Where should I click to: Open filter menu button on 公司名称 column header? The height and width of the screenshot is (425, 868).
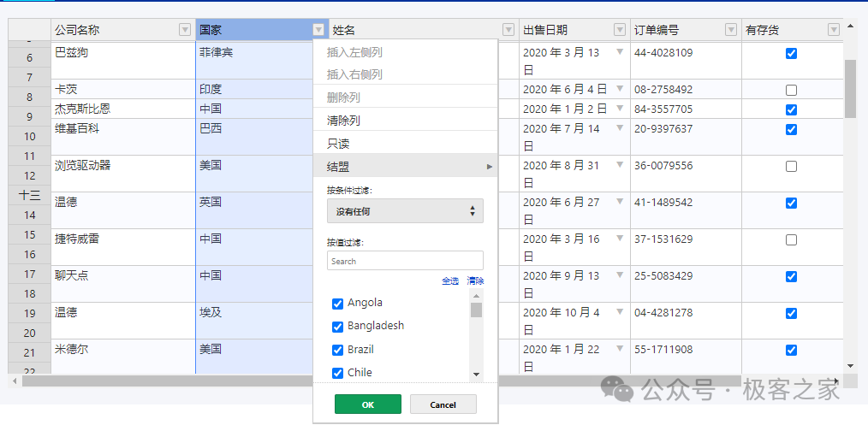pyautogui.click(x=185, y=30)
